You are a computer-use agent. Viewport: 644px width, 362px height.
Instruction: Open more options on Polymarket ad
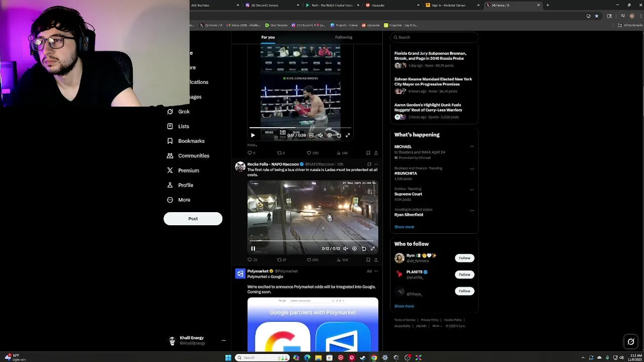[x=376, y=271]
